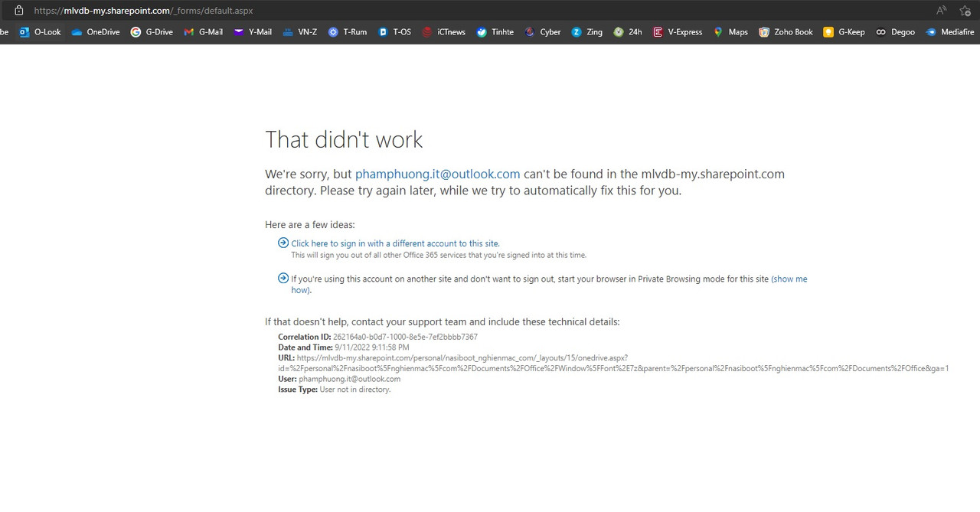
Task: Click the sharepoint URL in address bar
Action: point(143,11)
